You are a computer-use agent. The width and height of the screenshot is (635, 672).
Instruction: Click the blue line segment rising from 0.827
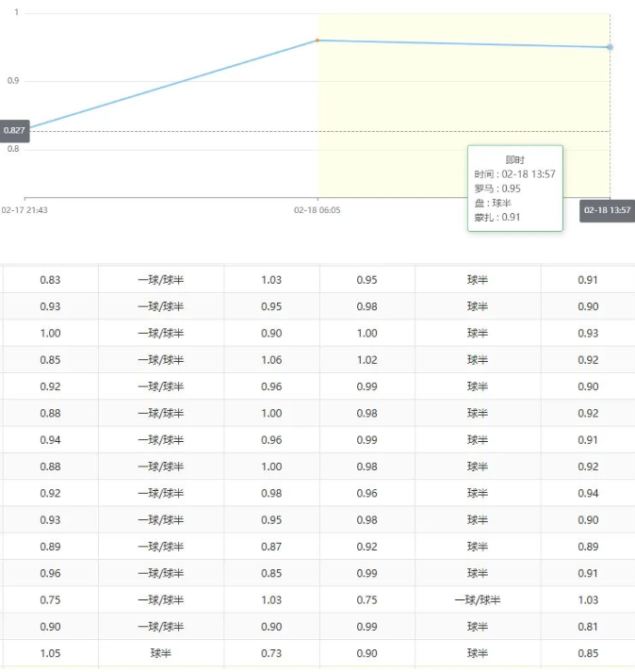(x=170, y=86)
